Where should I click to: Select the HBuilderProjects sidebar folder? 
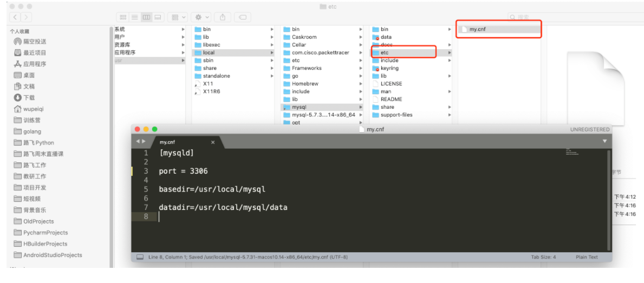[40, 243]
